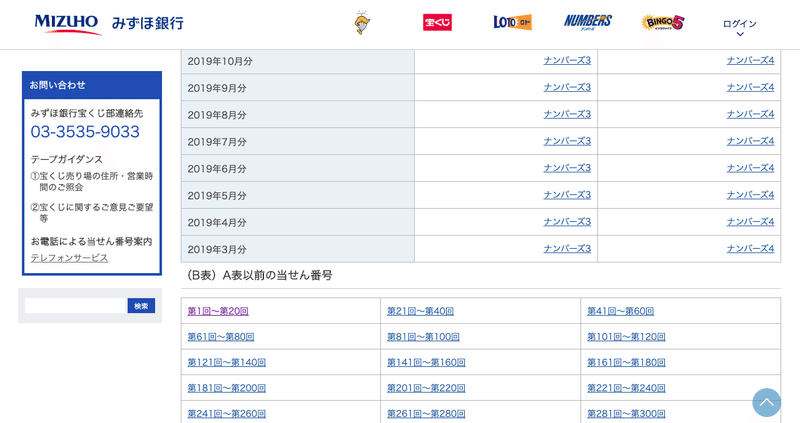Expand the ログイン dropdown menu
Viewport: 800px width, 423px height.
tap(739, 28)
